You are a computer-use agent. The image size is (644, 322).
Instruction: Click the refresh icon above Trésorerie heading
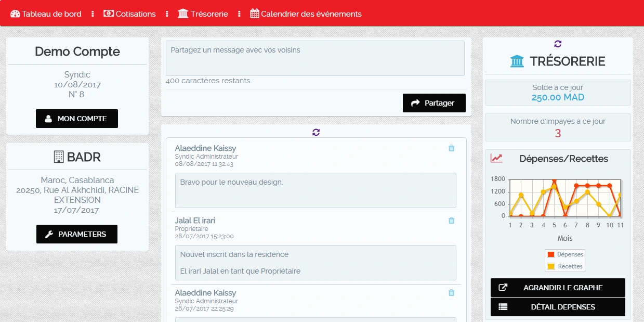558,44
